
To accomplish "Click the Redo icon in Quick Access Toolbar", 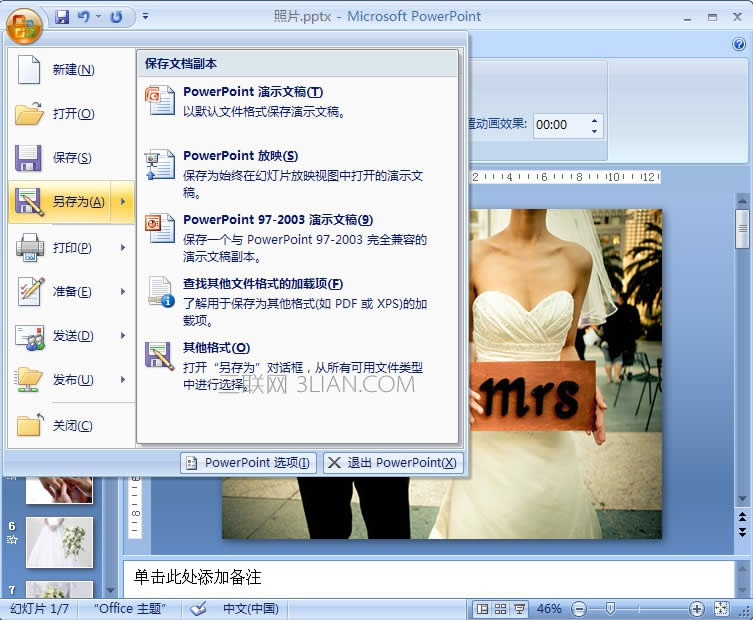I will point(117,17).
